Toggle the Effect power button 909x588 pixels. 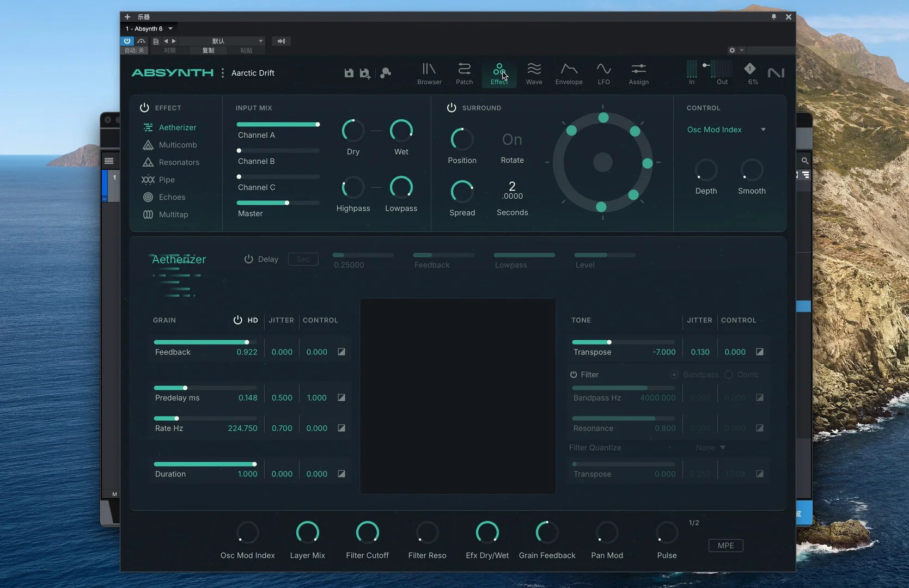click(144, 108)
